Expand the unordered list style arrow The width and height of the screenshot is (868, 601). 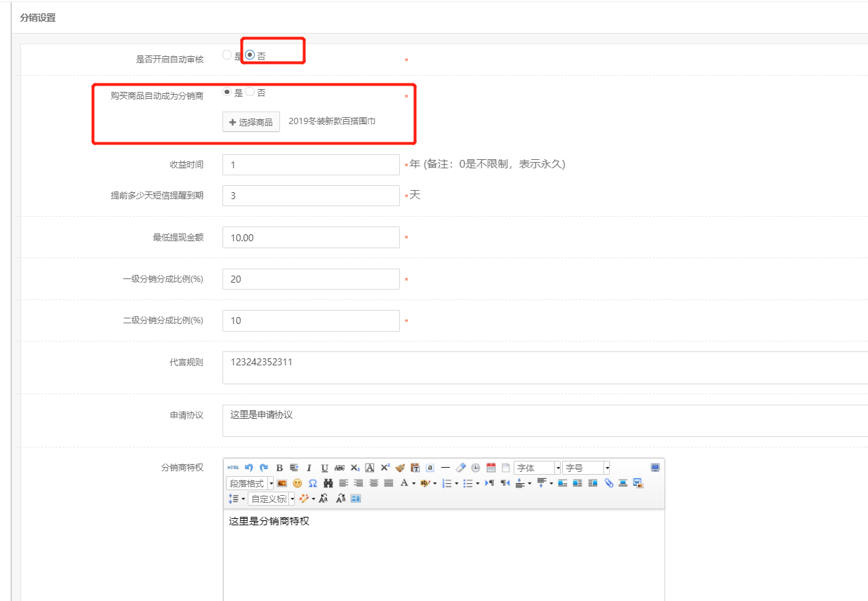pyautogui.click(x=477, y=483)
